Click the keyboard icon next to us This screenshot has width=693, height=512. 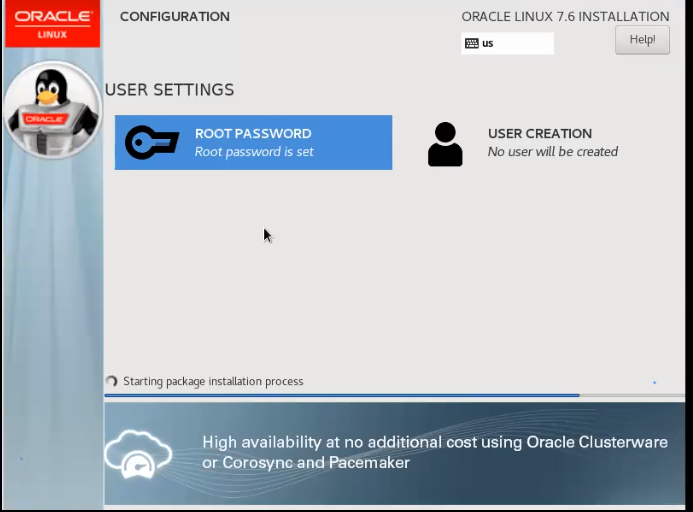point(472,43)
